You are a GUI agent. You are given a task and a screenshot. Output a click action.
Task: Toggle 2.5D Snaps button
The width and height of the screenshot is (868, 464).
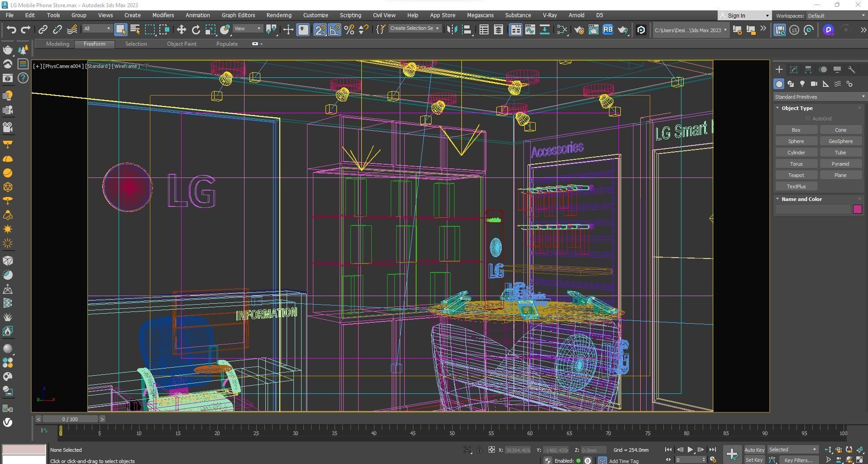[320, 30]
